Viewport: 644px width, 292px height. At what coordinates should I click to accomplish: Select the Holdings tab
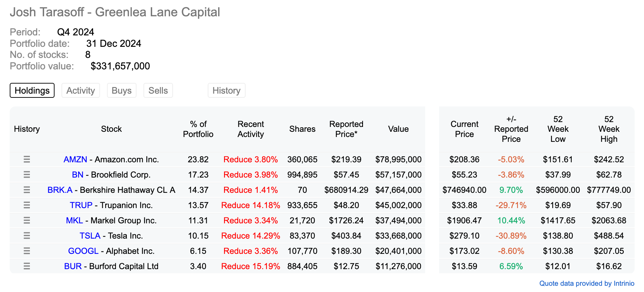click(x=32, y=91)
